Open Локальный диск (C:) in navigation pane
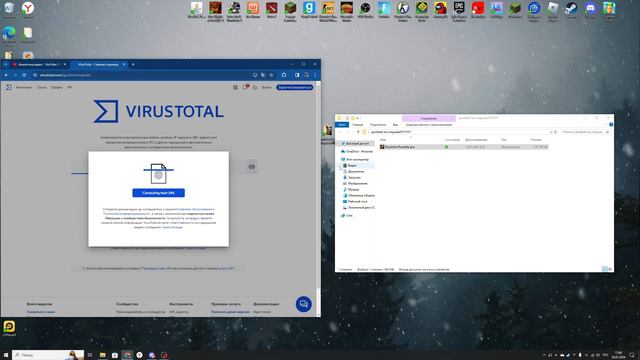Viewport: 640px width, 360px height. point(359,207)
